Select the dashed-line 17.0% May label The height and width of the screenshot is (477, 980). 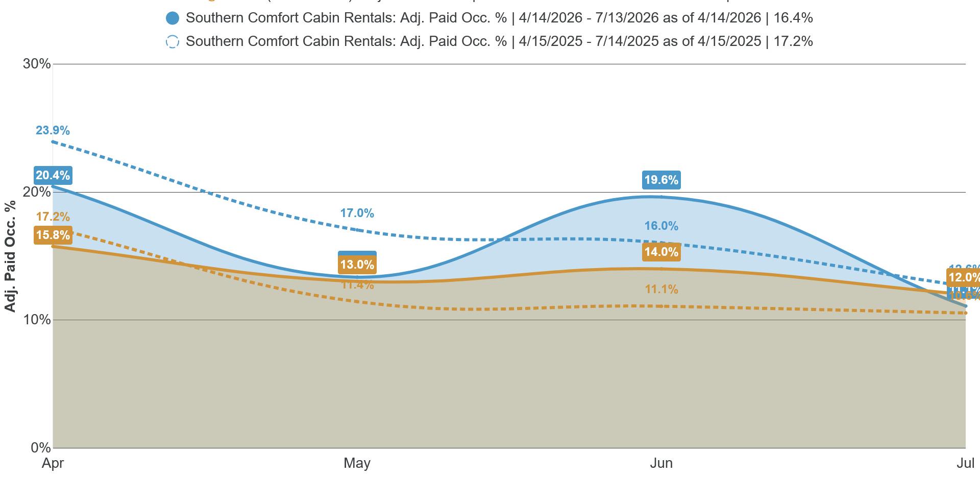click(357, 213)
